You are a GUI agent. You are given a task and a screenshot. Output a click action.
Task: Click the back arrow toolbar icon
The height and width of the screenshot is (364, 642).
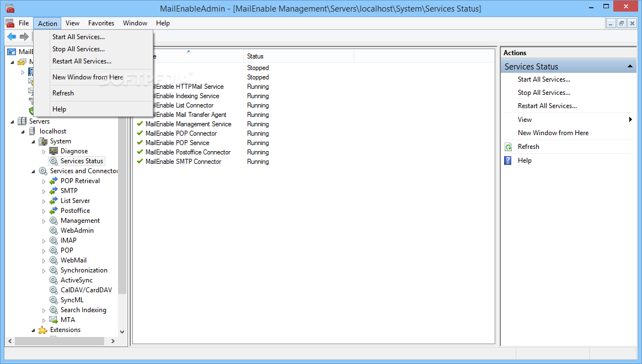pyautogui.click(x=12, y=37)
